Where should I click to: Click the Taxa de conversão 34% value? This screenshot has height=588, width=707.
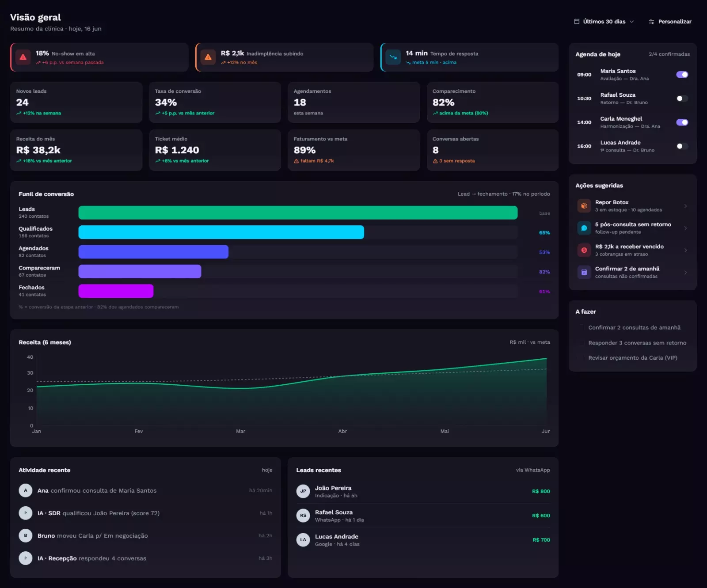[x=166, y=102]
